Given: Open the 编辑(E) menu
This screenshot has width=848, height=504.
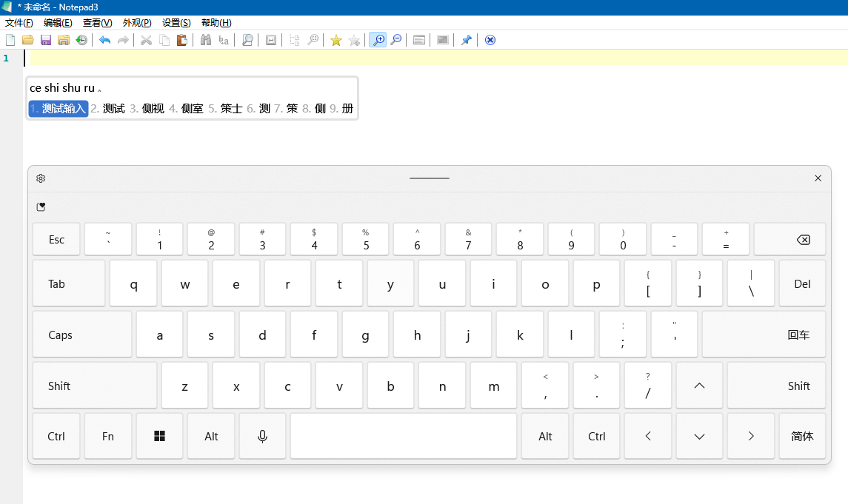Looking at the screenshot, I should (x=58, y=23).
